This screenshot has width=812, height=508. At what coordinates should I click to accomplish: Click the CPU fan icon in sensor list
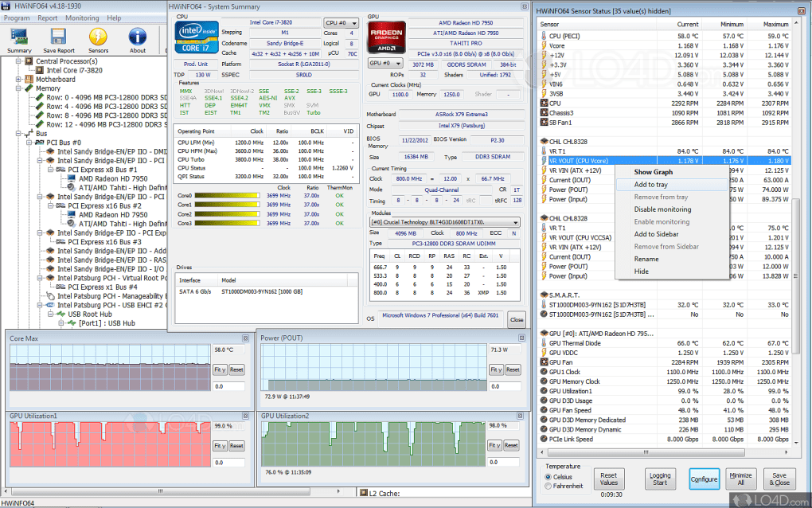(x=544, y=103)
